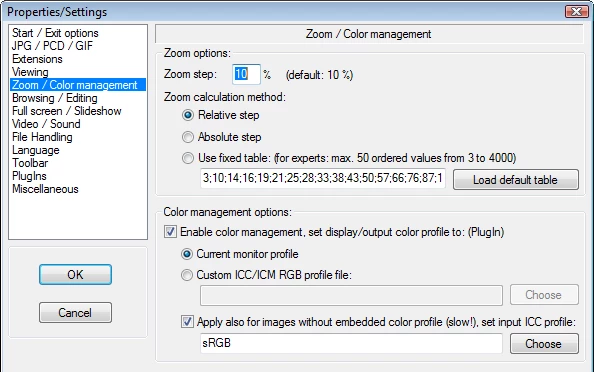Select the Absolute step radio button
594x372 pixels.
coord(188,137)
